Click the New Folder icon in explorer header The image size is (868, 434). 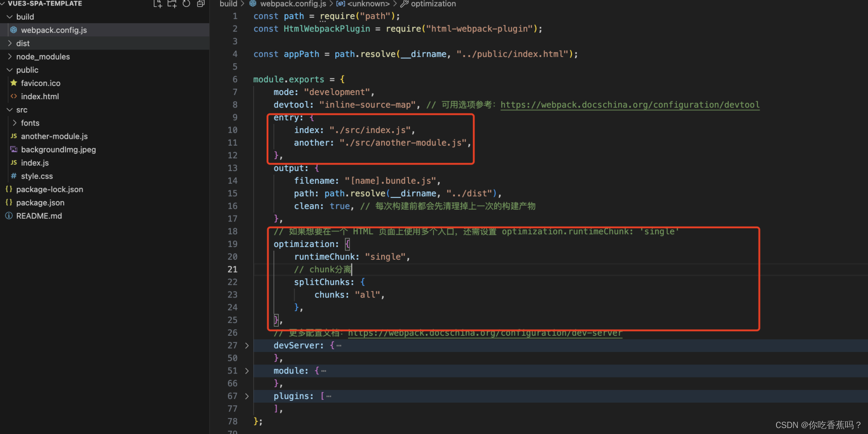pyautogui.click(x=172, y=4)
